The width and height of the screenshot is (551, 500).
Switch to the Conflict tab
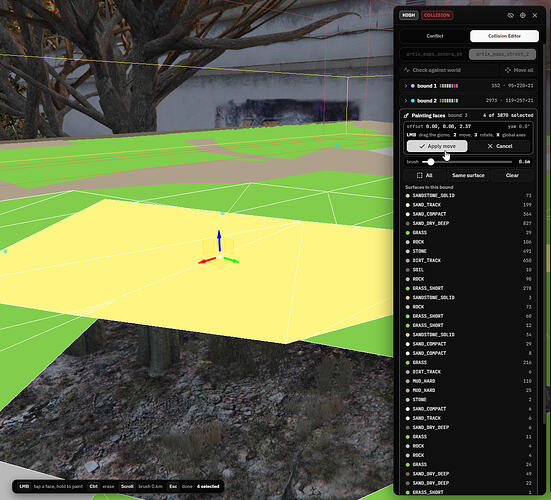click(x=435, y=36)
